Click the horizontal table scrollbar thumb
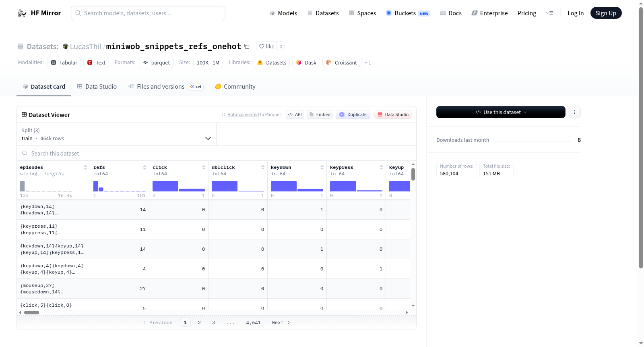The height and width of the screenshot is (347, 644). click(31, 312)
